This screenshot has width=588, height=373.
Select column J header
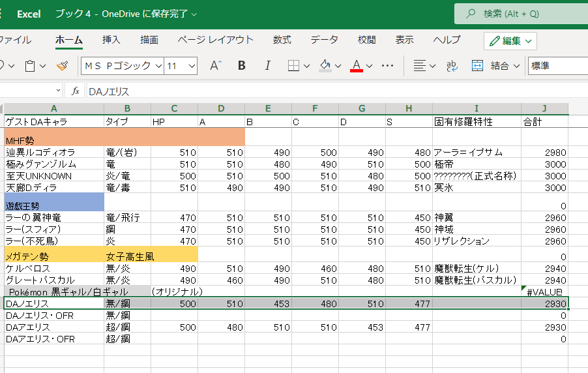click(x=544, y=109)
